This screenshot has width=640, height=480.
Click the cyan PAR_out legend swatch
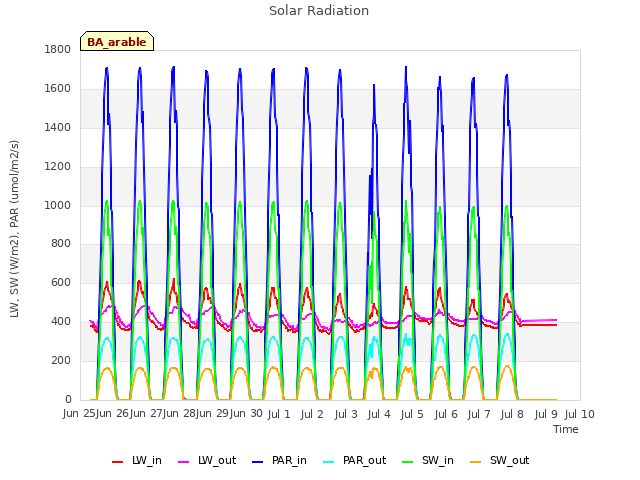(329, 462)
